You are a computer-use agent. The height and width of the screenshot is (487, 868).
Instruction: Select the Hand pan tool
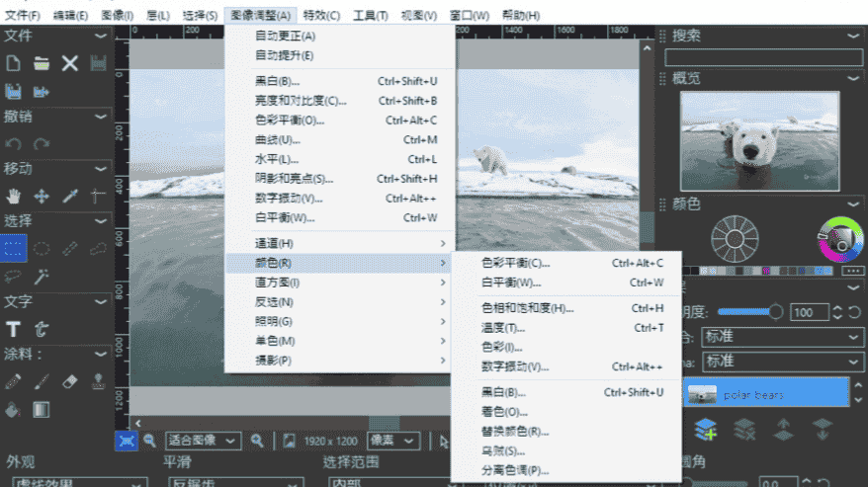click(13, 196)
